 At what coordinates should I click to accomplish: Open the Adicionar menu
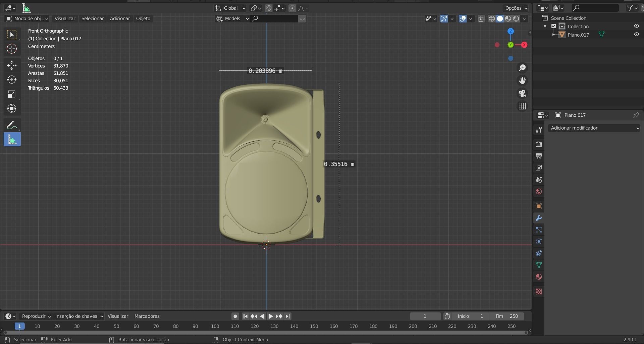[x=120, y=18]
